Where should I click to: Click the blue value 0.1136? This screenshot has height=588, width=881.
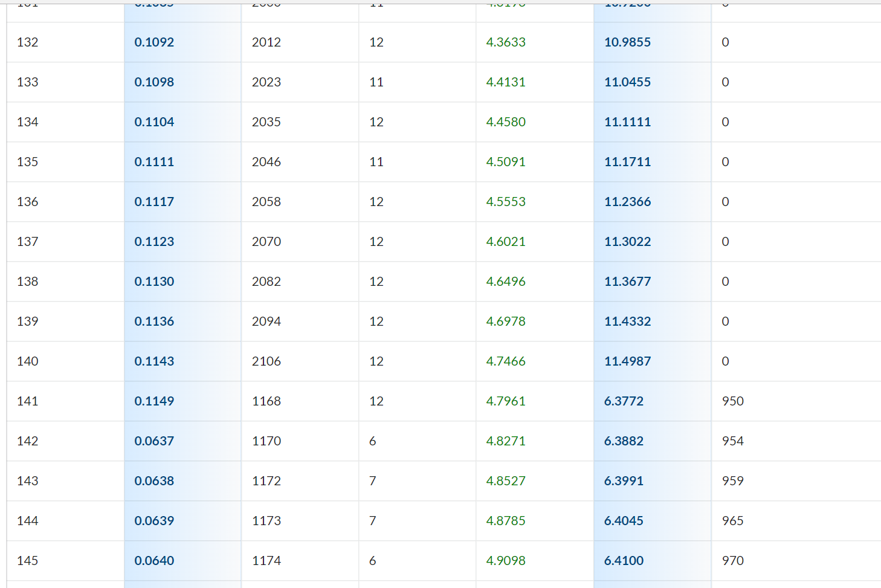click(154, 321)
